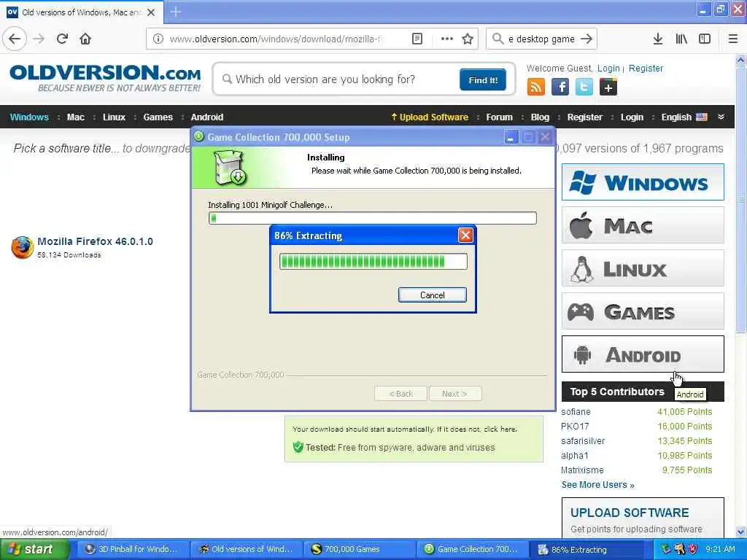747x560 pixels.
Task: Bookmark this page with star icon
Action: [468, 39]
